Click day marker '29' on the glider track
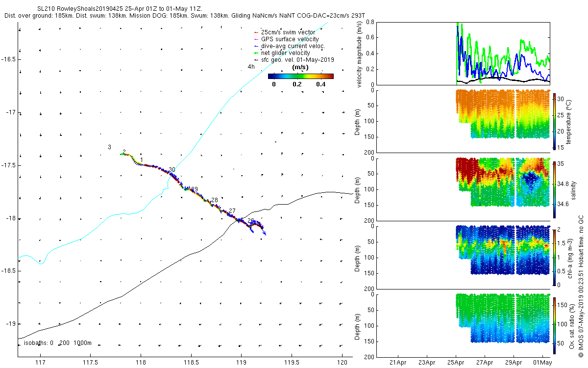 (x=194, y=189)
